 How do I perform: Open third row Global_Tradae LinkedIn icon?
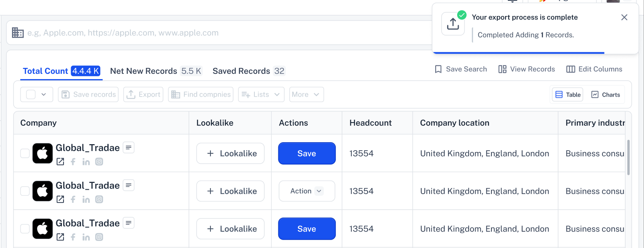(86, 237)
